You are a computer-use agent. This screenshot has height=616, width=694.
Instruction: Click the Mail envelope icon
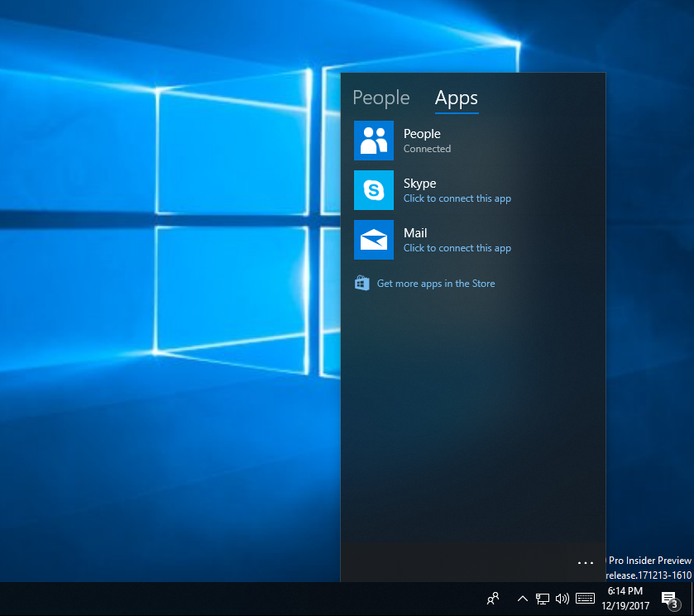374,240
